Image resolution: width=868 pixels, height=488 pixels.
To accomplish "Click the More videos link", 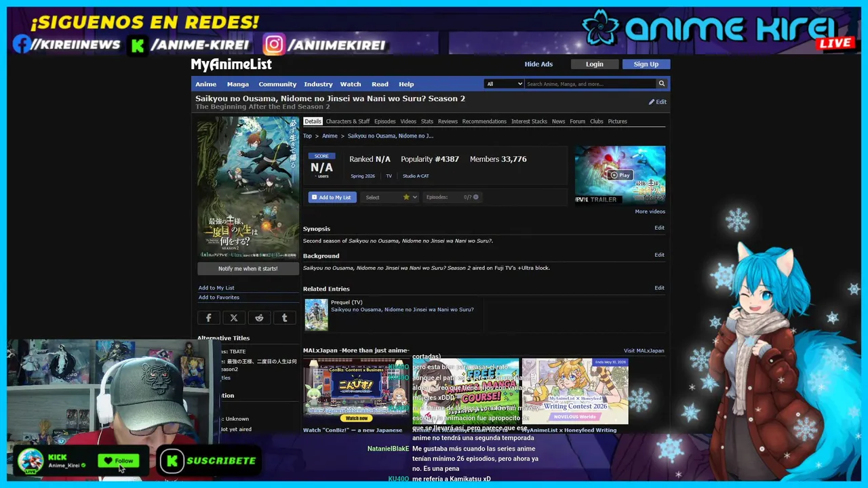I will [650, 211].
